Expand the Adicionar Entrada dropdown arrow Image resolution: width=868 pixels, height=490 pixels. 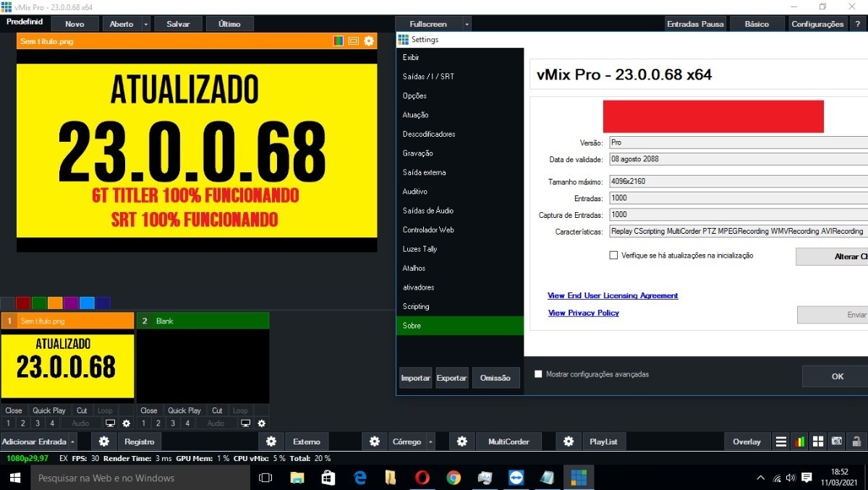click(x=72, y=442)
